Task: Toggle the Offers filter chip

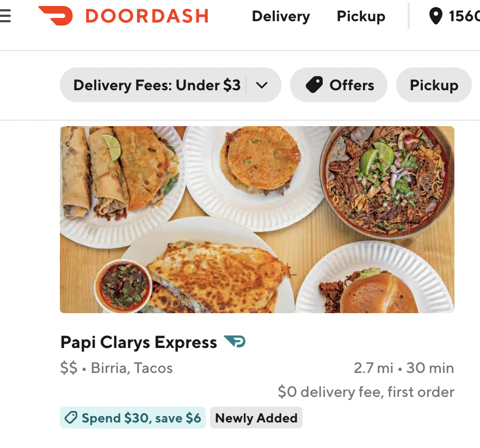Action: tap(339, 85)
